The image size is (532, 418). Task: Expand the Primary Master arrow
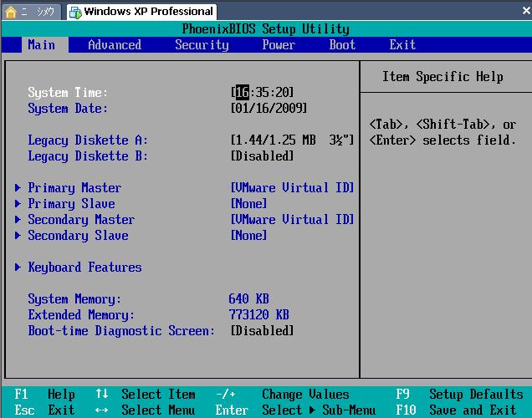(18, 187)
